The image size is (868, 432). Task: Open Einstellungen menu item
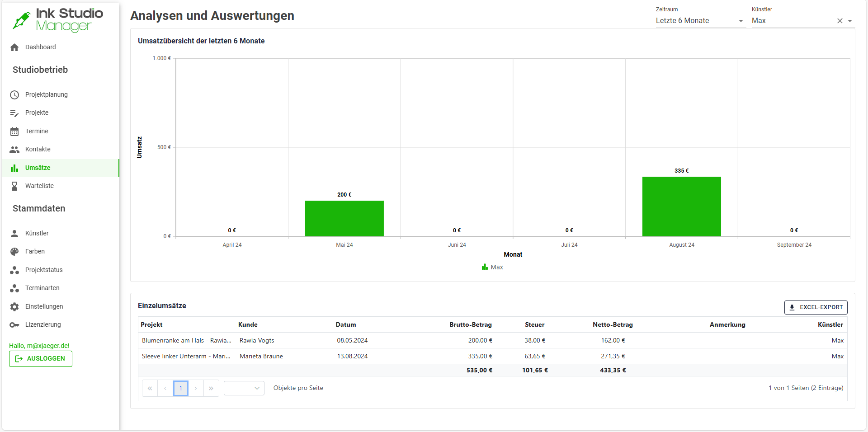tap(61, 307)
